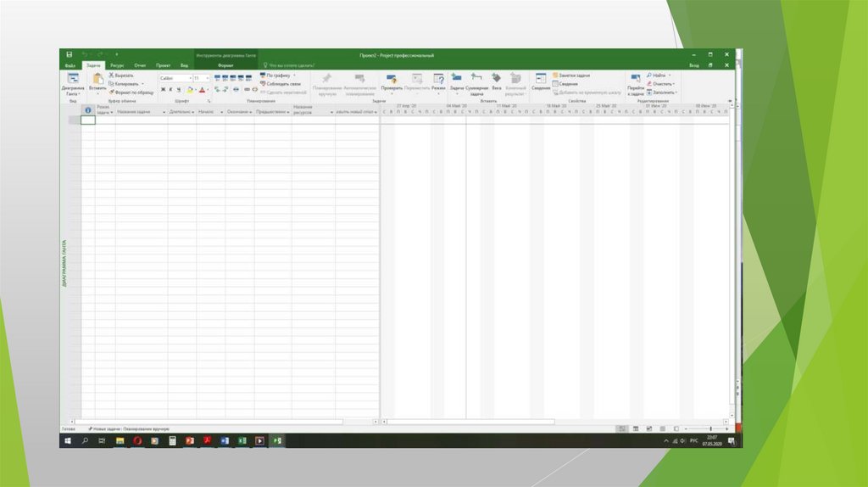The height and width of the screenshot is (487, 868).
Task: Open the Очистить clear dropdown
Action: pyautogui.click(x=660, y=84)
